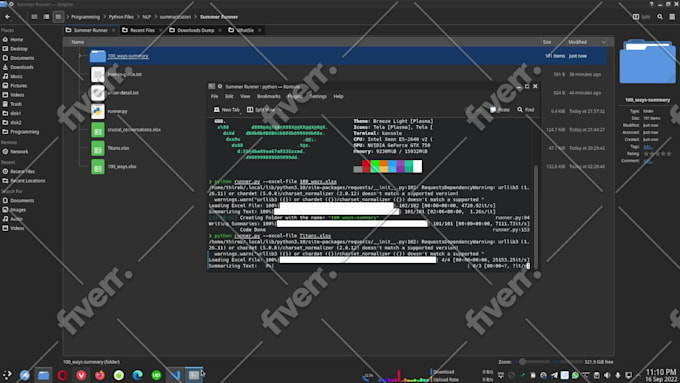680x383 pixels.
Task: Open the Telegram tray icon
Action: (x=554, y=375)
